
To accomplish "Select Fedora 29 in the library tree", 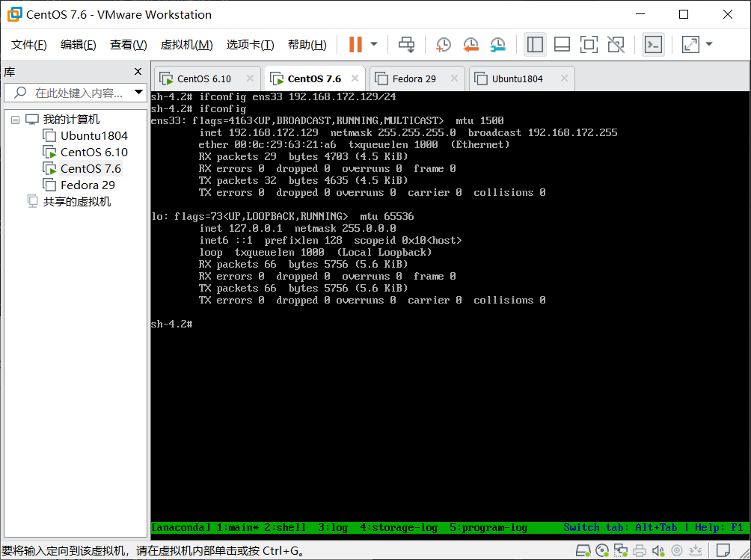I will [x=88, y=185].
